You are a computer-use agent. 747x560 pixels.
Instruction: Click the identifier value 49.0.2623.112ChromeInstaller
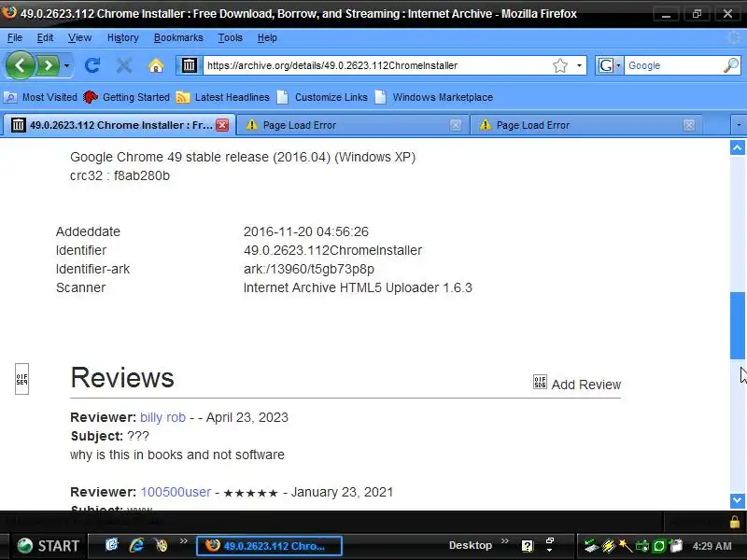point(332,250)
